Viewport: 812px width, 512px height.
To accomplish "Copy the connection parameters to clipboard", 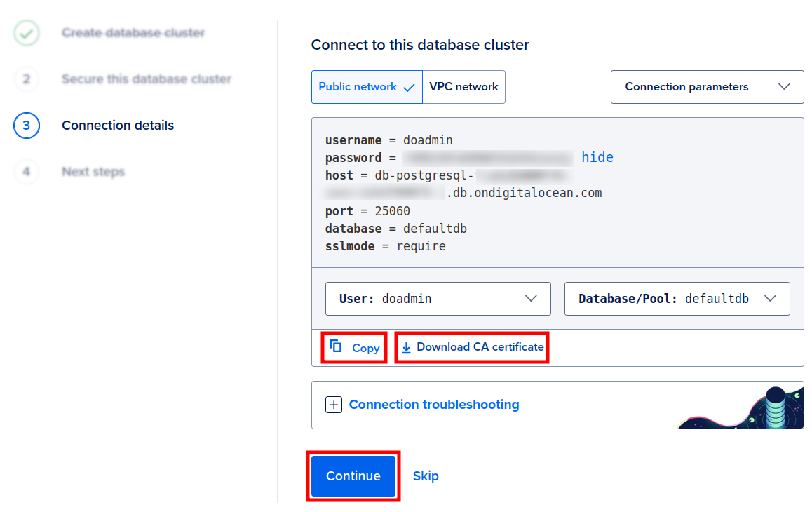I will pyautogui.click(x=355, y=347).
